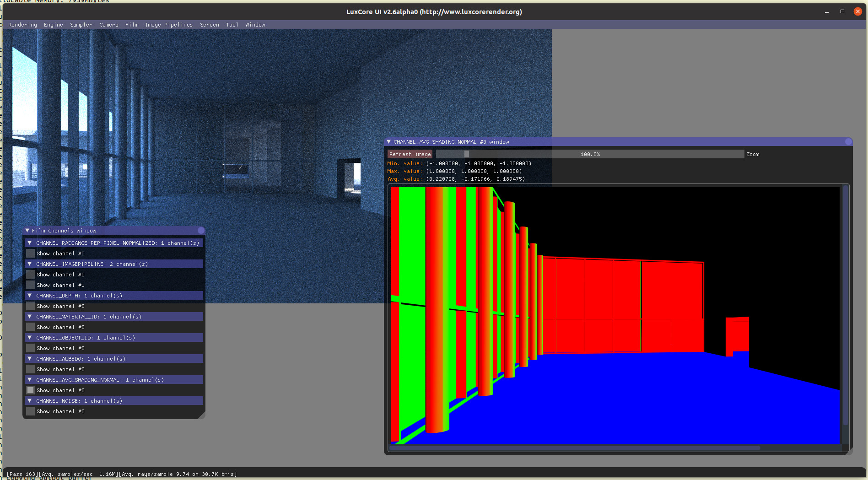This screenshot has width=868, height=480.
Task: Collapse the CHANNEL_NOISE section
Action: tap(30, 401)
